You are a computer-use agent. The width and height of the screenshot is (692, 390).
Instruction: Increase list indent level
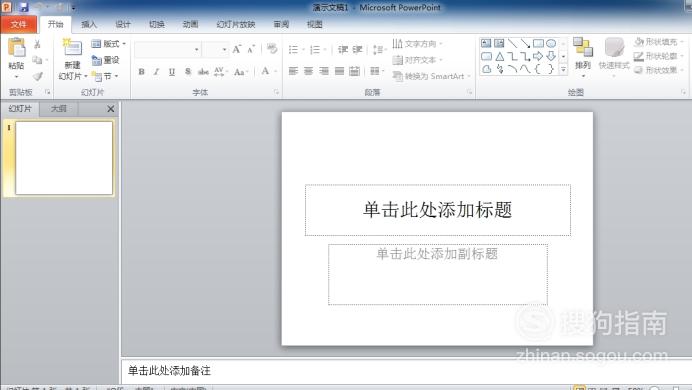click(x=357, y=49)
